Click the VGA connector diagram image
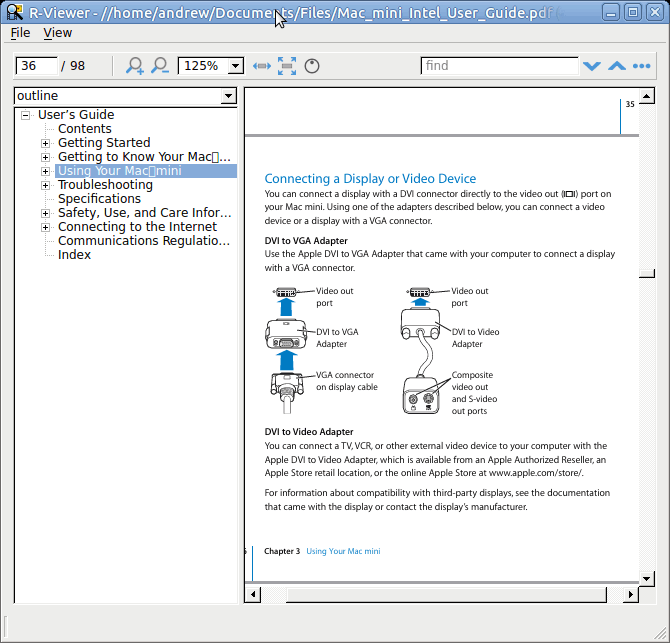The height and width of the screenshot is (643, 670). click(287, 392)
